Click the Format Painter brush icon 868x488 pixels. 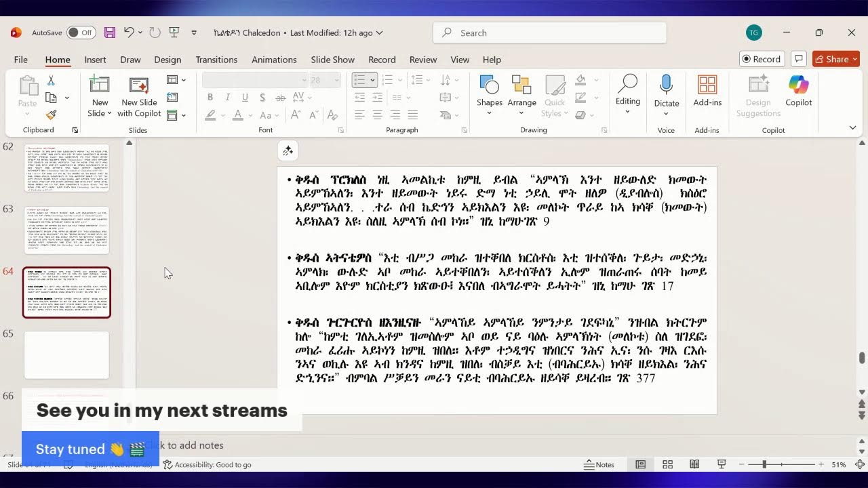coord(51,115)
